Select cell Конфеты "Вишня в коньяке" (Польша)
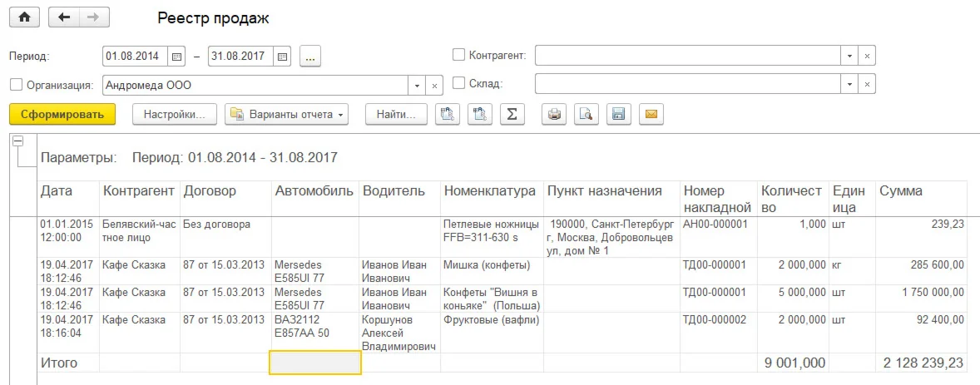 click(x=492, y=299)
